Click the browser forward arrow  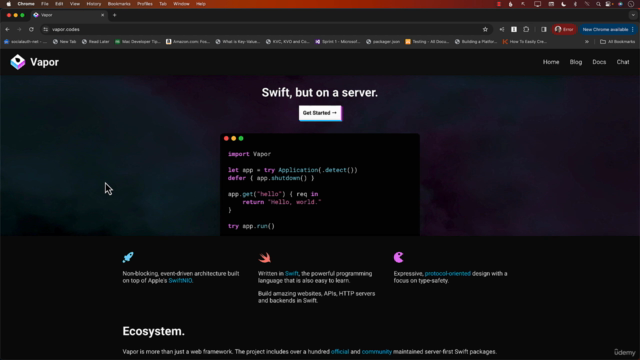coord(19,29)
